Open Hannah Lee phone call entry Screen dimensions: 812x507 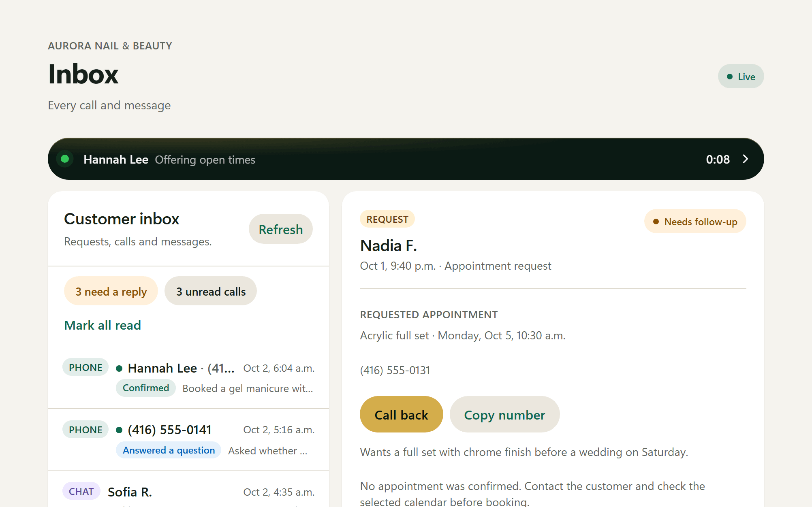(188, 377)
